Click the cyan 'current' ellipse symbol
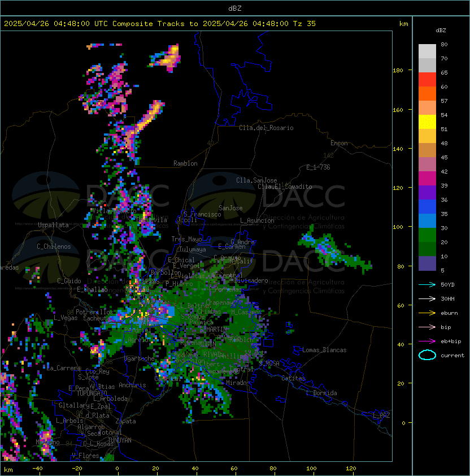This screenshot has height=476, width=470. tap(427, 355)
